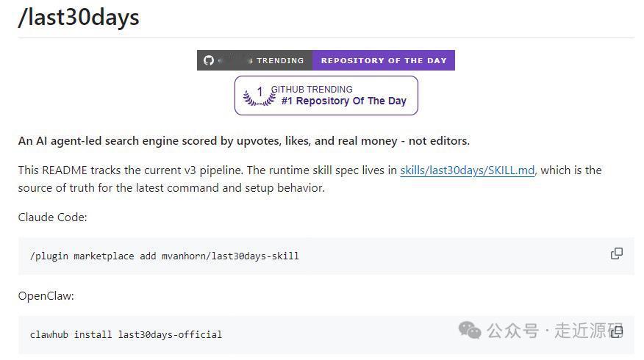644x360 pixels.
Task: Click the /last30days heading
Action: pos(79,17)
